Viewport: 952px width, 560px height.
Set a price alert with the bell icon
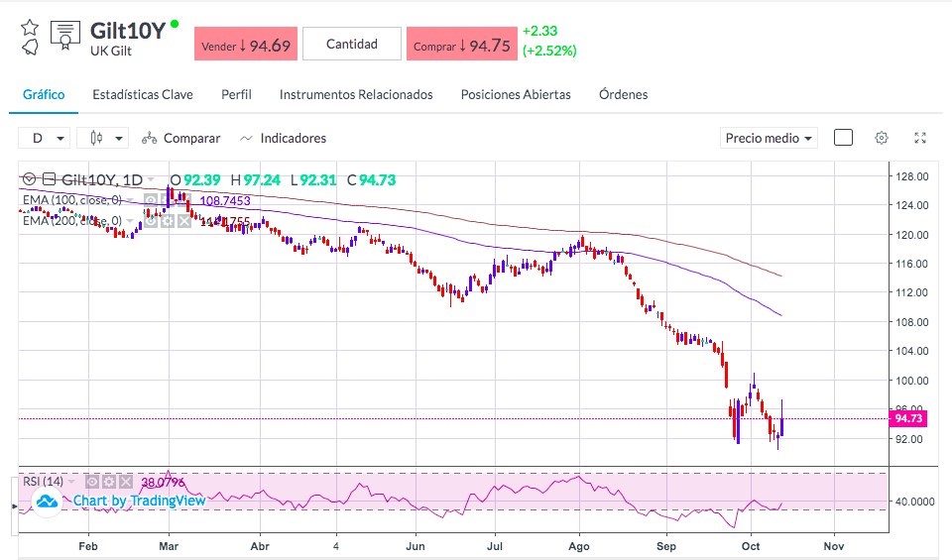point(30,48)
